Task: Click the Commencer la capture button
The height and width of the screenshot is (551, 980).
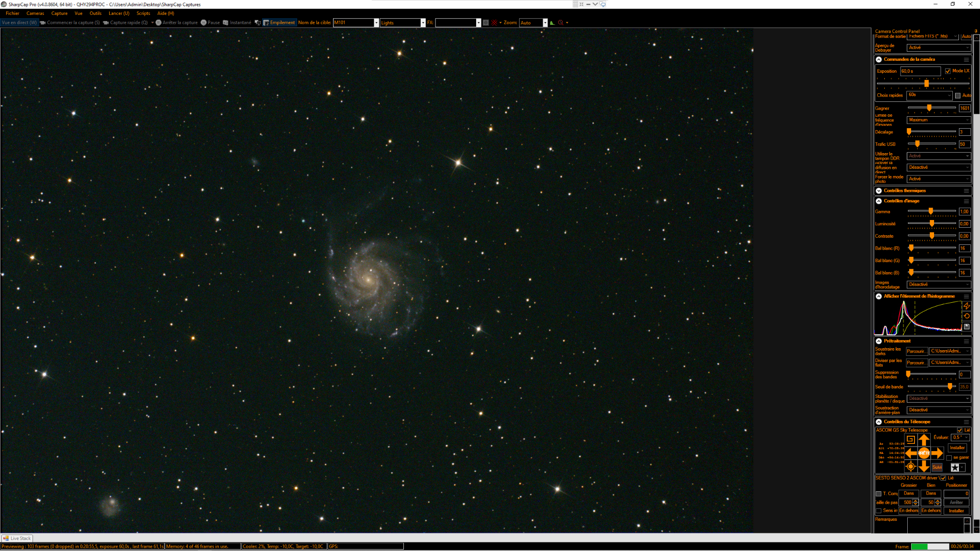Action: pyautogui.click(x=70, y=22)
